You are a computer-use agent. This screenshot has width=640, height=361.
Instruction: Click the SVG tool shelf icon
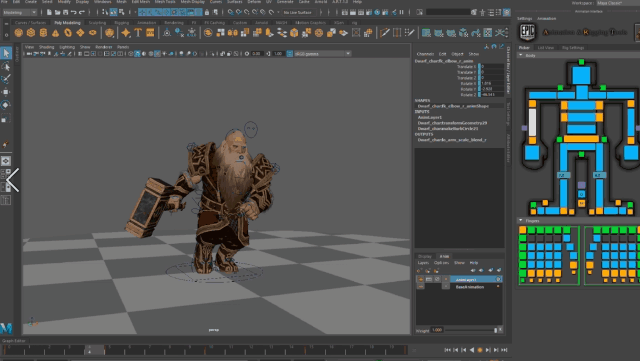150,33
